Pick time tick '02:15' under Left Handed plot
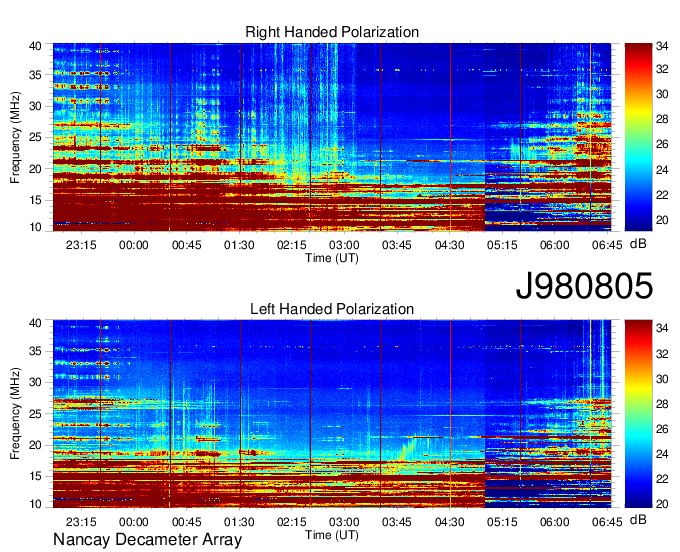 [291, 522]
